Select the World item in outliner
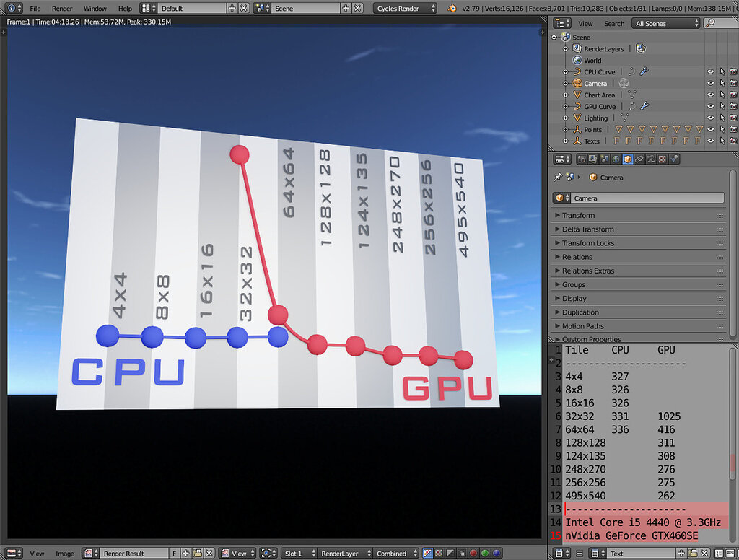Screen dimensions: 739x560 (x=592, y=61)
